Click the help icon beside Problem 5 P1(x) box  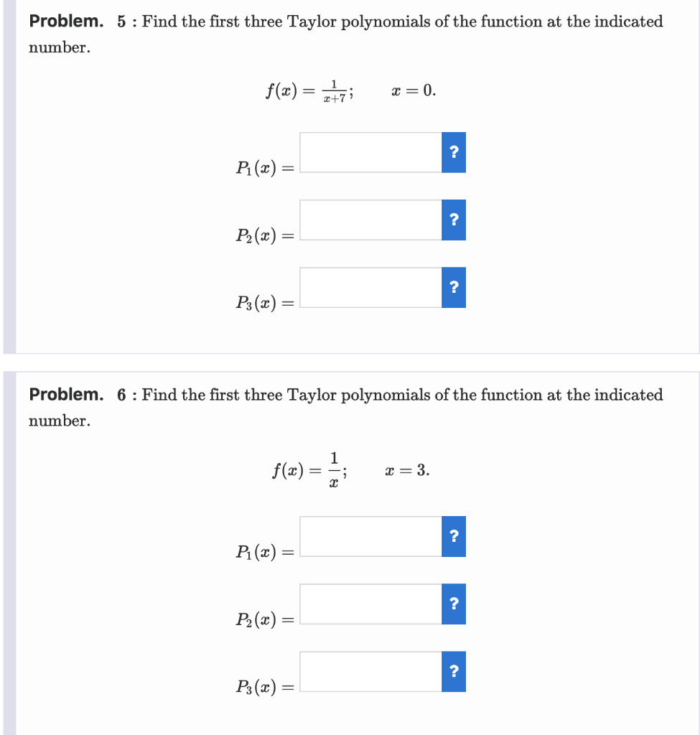tap(453, 152)
